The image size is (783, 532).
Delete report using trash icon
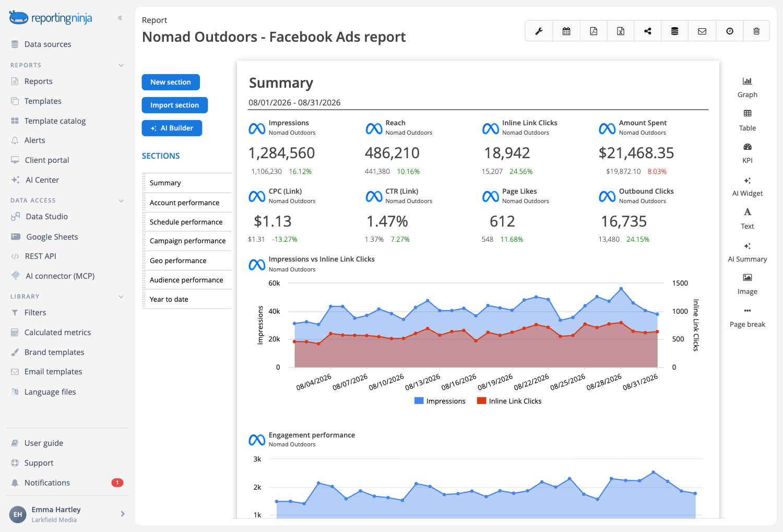pos(756,31)
